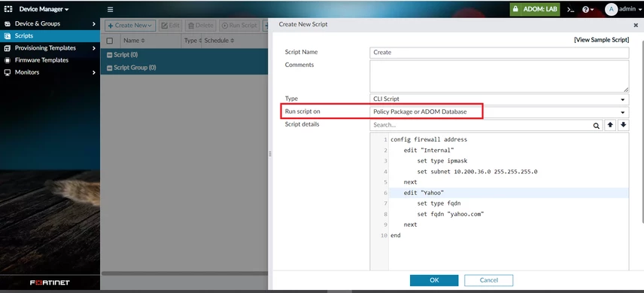Open the Type dropdown showing CLI Script

pos(499,99)
